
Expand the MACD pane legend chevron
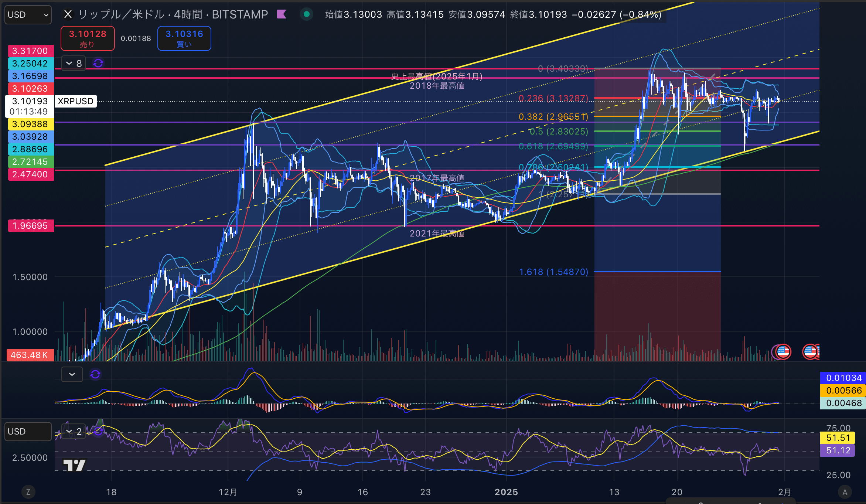72,374
